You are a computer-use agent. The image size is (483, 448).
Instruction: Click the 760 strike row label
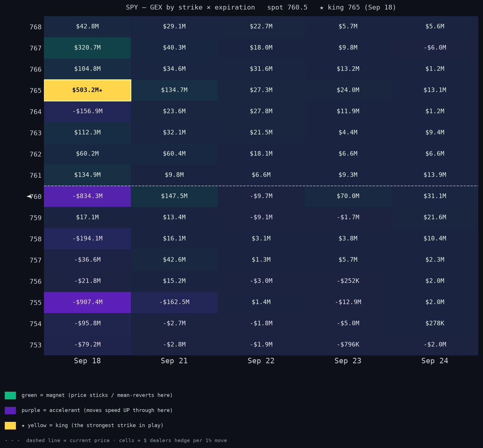point(36,197)
